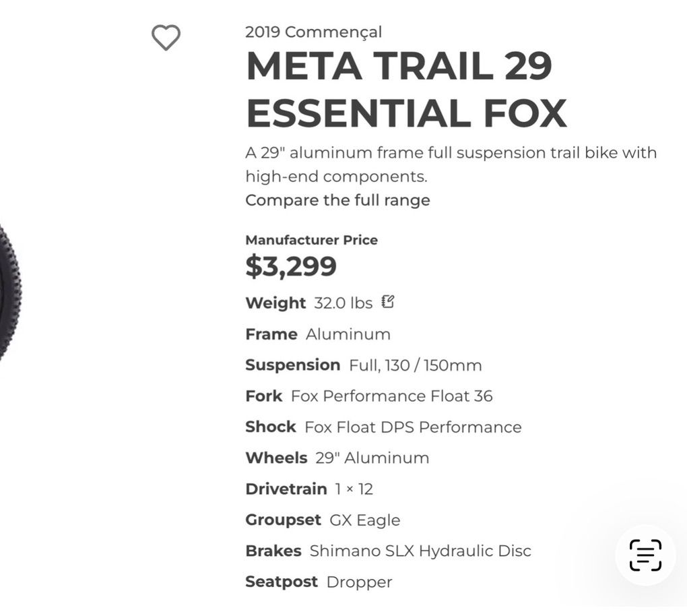Tap the live text scan icon

(x=645, y=555)
